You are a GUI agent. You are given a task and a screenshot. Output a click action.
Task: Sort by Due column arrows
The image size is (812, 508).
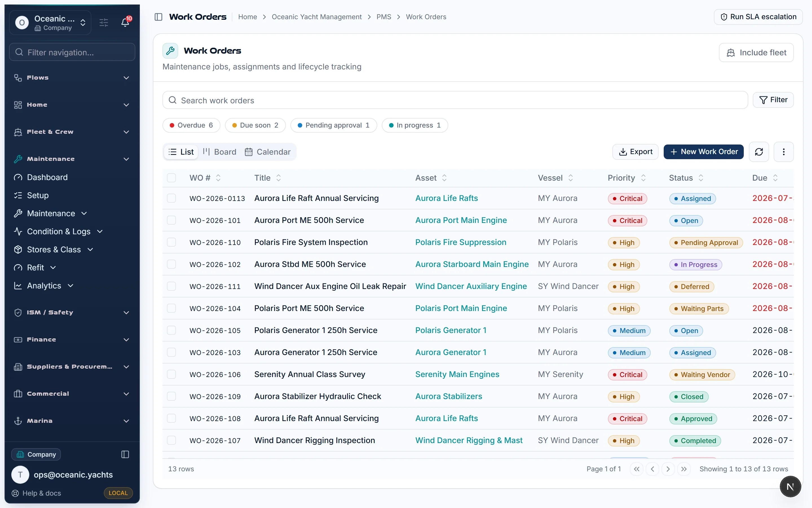coord(775,178)
